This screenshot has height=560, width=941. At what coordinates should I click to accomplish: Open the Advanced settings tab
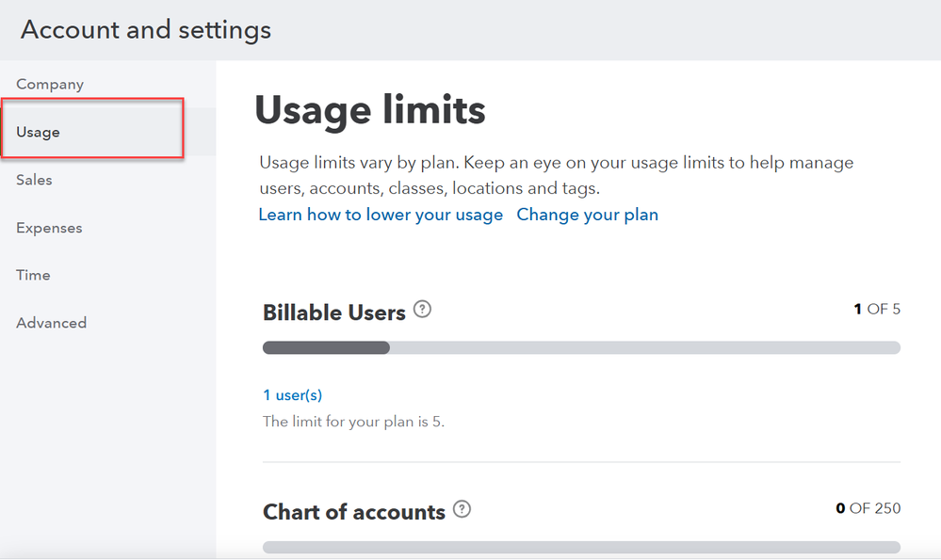point(51,323)
